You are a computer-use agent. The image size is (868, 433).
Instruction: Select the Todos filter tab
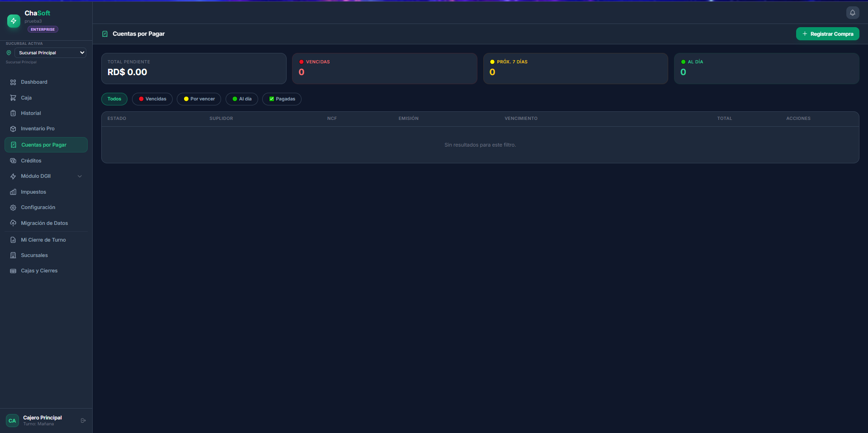pyautogui.click(x=114, y=99)
